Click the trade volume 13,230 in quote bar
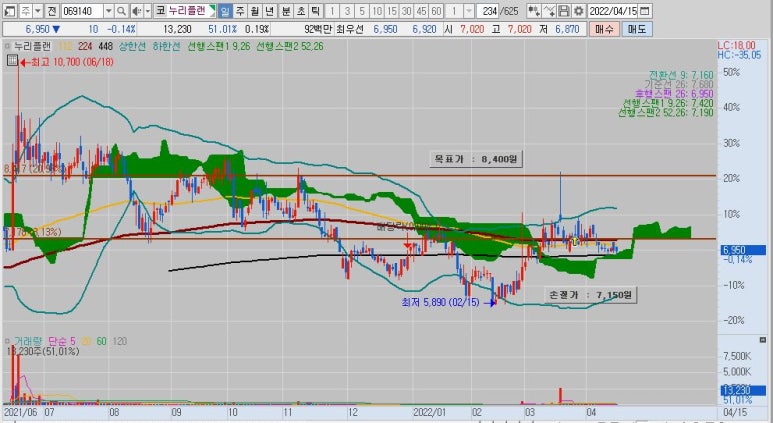773x423 pixels. coord(177,29)
